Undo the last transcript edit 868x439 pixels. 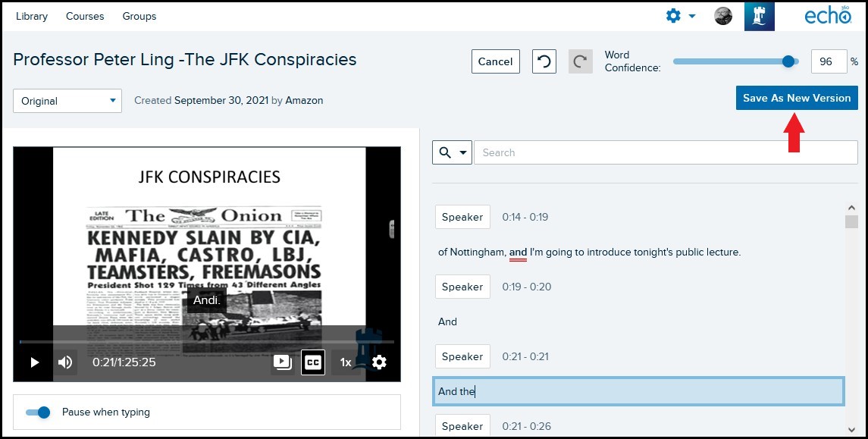tap(544, 61)
